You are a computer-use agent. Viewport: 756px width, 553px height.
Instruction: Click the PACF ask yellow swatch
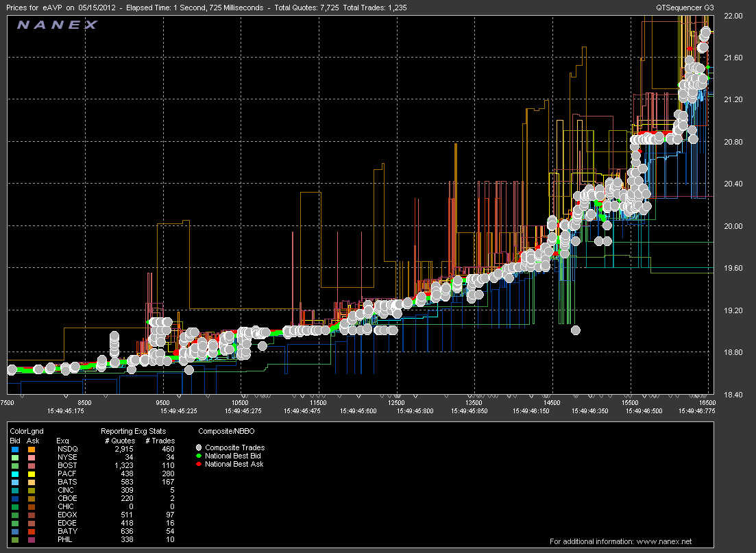(32, 474)
